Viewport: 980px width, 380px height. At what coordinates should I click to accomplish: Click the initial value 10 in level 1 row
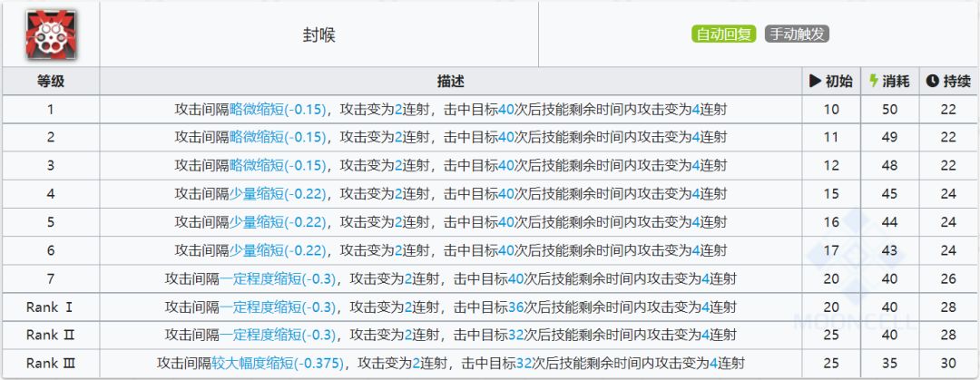pos(831,109)
